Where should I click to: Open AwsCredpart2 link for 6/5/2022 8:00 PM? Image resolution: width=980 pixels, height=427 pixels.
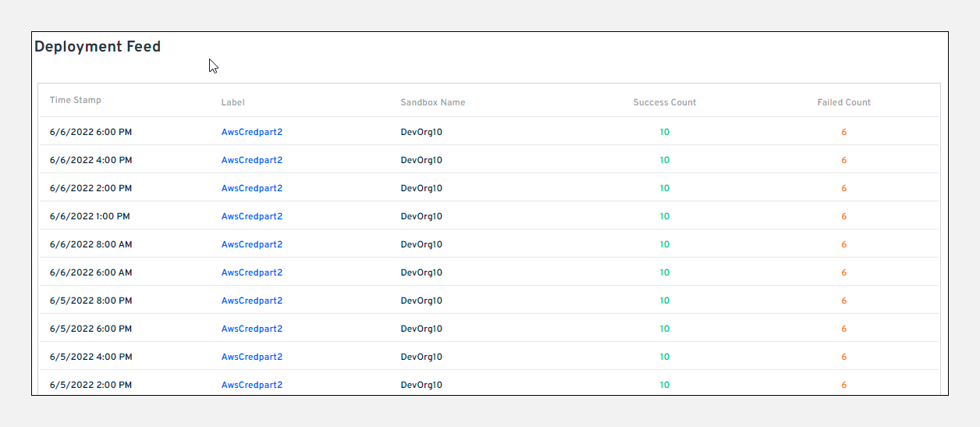coord(252,301)
